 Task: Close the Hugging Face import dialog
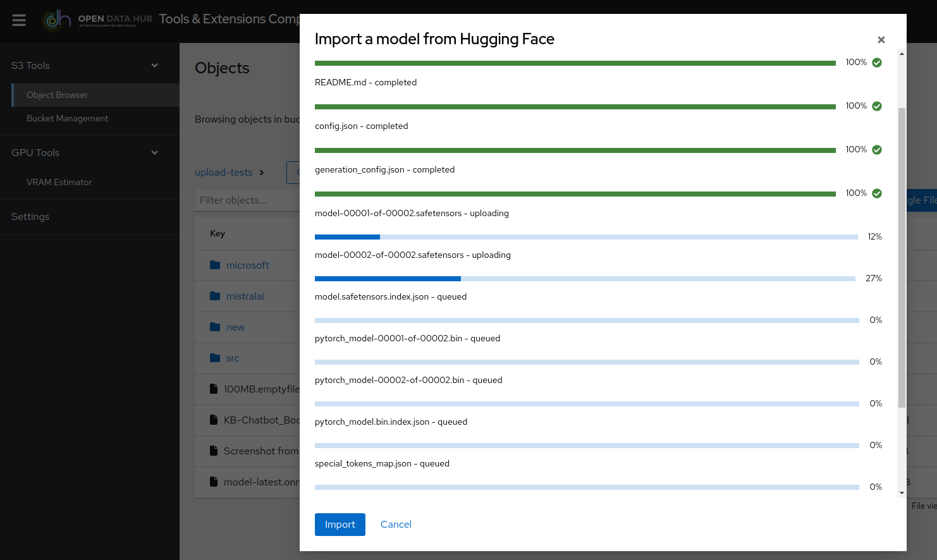[x=881, y=40]
